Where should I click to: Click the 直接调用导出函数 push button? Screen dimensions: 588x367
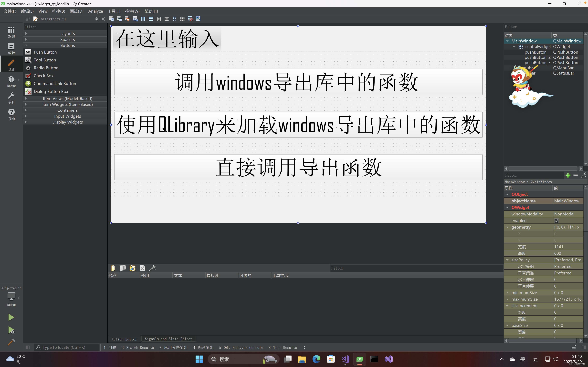[298, 167]
